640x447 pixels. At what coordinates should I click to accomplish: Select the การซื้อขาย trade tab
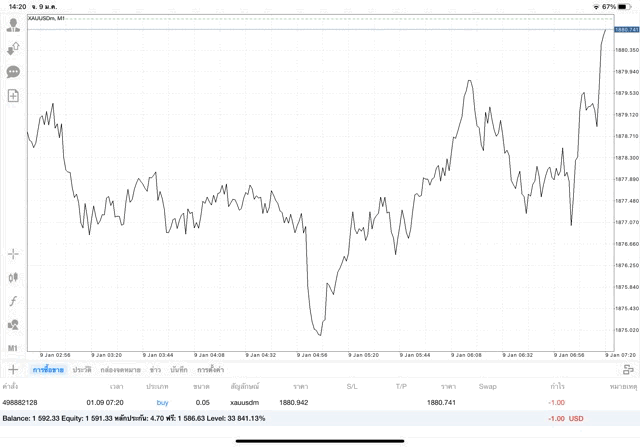click(47, 370)
